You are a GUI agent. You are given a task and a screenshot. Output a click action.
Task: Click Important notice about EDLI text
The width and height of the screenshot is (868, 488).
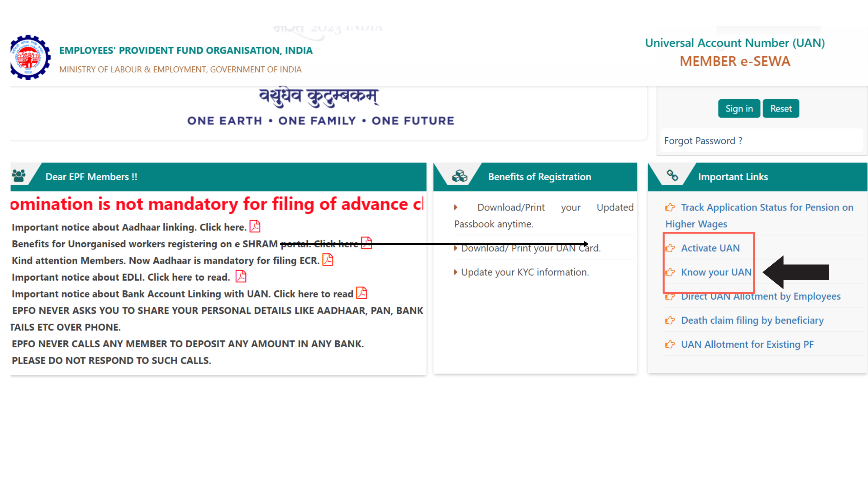point(121,277)
